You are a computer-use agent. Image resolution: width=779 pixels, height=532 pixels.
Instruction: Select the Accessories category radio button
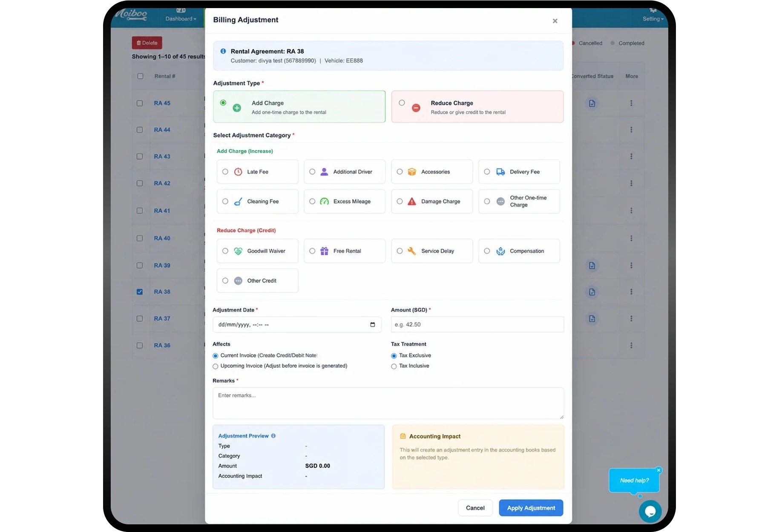pos(400,172)
